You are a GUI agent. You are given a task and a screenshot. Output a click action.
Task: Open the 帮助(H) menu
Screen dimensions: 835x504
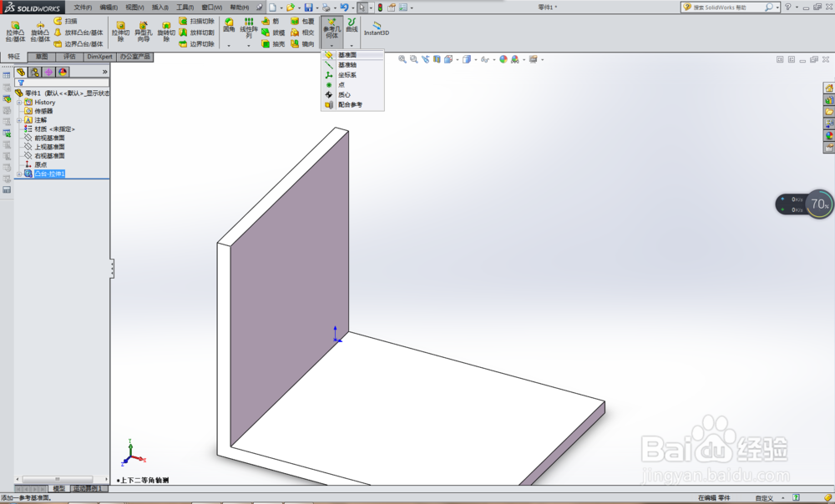[x=240, y=8]
